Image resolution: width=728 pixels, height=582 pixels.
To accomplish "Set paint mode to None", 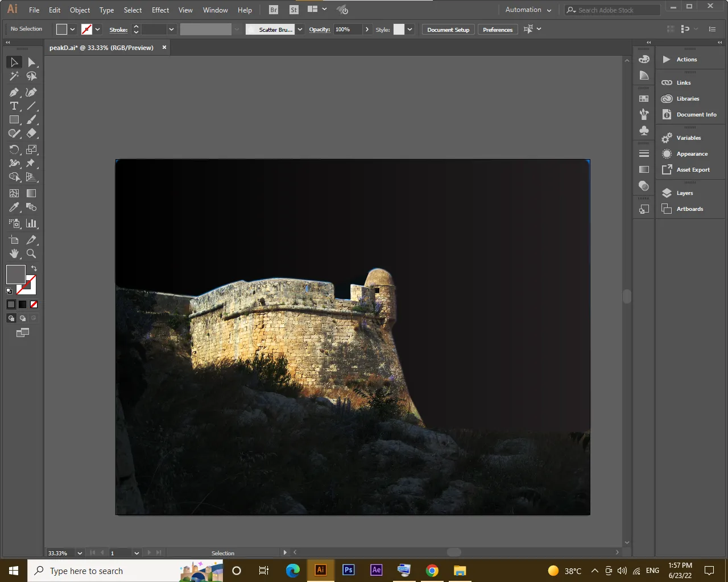I will pyautogui.click(x=34, y=304).
